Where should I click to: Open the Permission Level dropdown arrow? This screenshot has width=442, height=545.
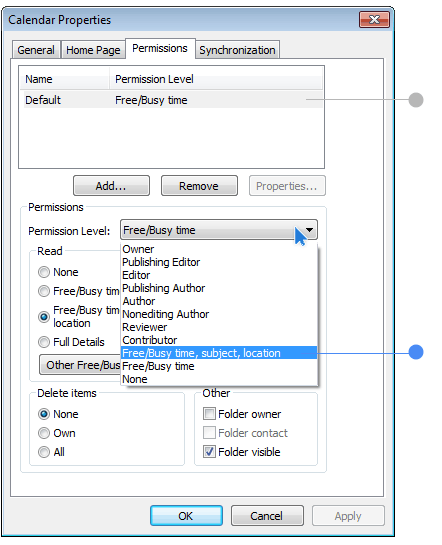(x=309, y=230)
